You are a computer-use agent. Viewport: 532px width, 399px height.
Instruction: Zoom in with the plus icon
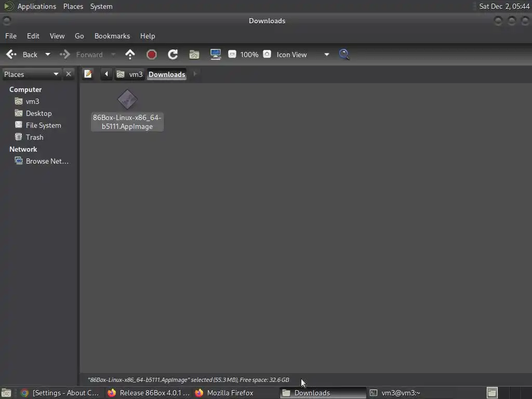tap(267, 54)
